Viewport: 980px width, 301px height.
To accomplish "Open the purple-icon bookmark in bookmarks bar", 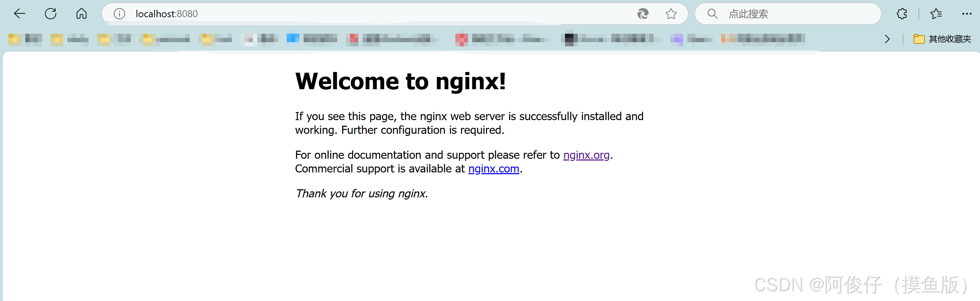I will pos(691,39).
